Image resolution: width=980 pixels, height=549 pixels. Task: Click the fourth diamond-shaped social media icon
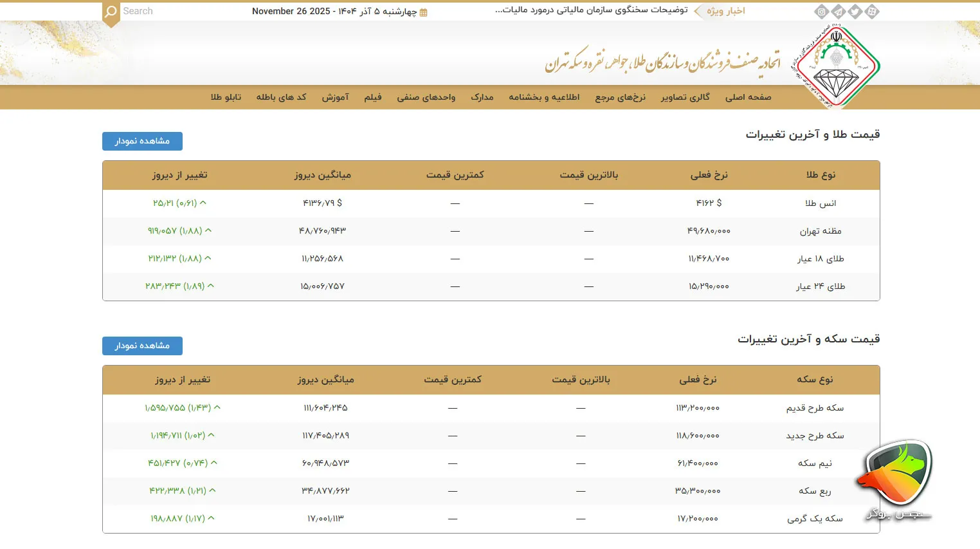point(872,11)
